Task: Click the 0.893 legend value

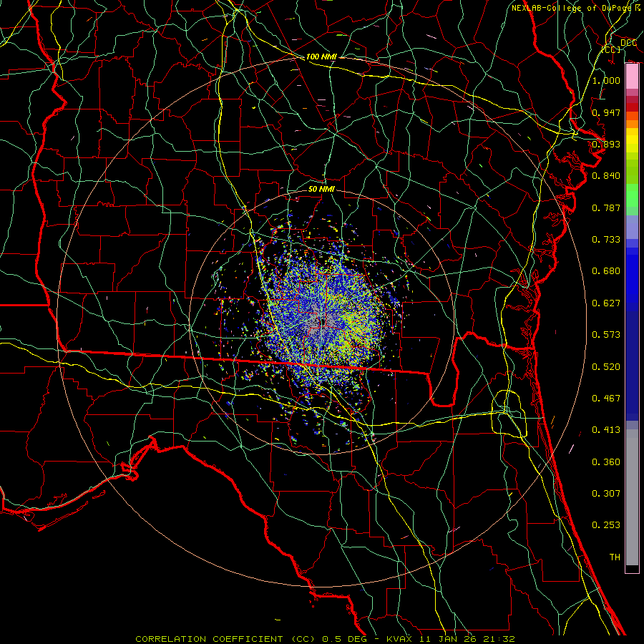Action: click(x=606, y=144)
